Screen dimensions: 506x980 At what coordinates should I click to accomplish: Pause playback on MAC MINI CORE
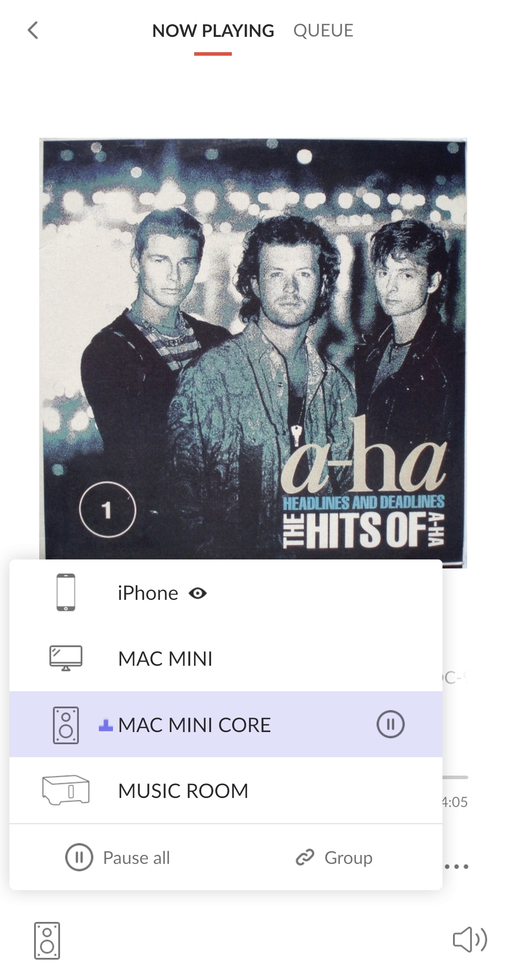tap(390, 724)
